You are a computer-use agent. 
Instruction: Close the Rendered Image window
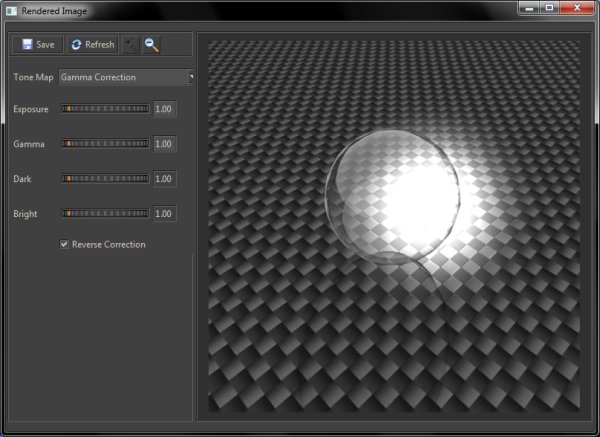[577, 8]
